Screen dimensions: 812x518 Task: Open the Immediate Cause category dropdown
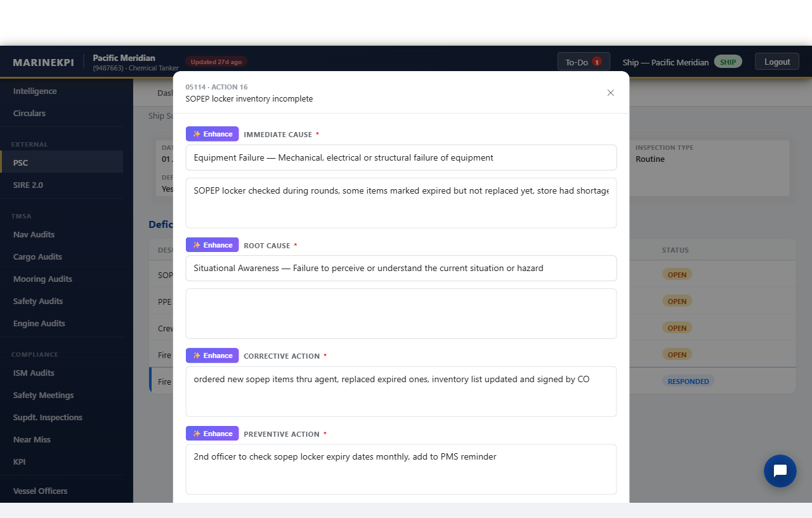[x=401, y=157]
